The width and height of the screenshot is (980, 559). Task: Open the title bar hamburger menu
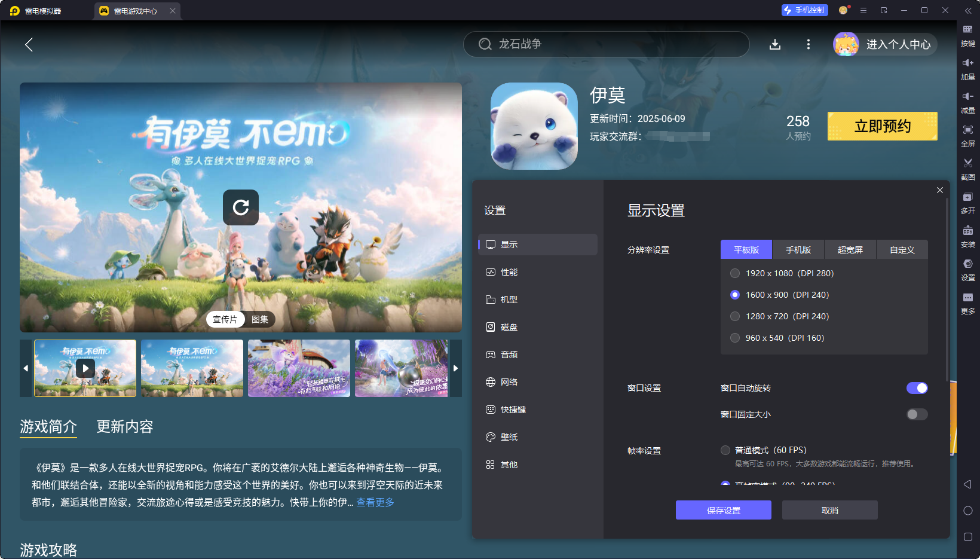tap(863, 10)
